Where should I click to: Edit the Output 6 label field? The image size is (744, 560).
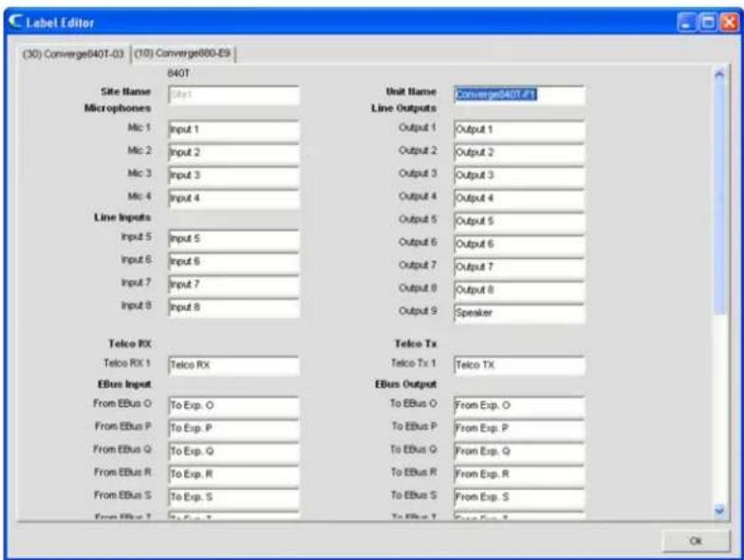(x=519, y=245)
